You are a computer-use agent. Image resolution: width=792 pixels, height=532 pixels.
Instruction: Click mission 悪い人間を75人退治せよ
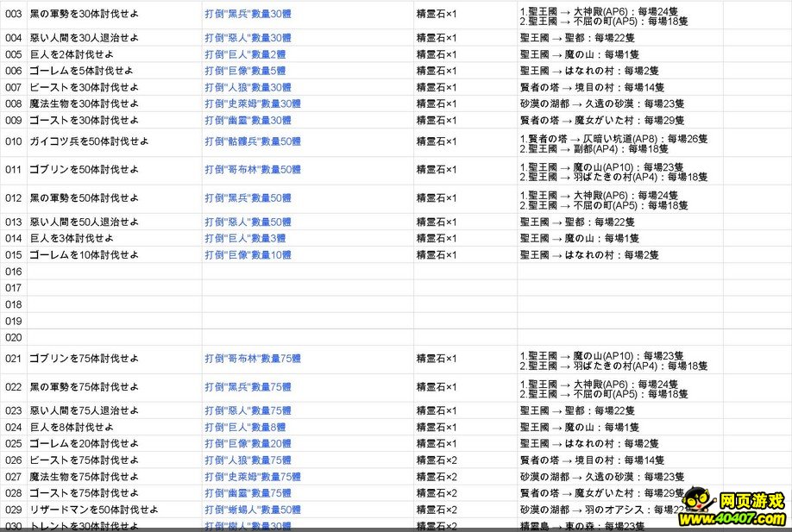pos(84,411)
